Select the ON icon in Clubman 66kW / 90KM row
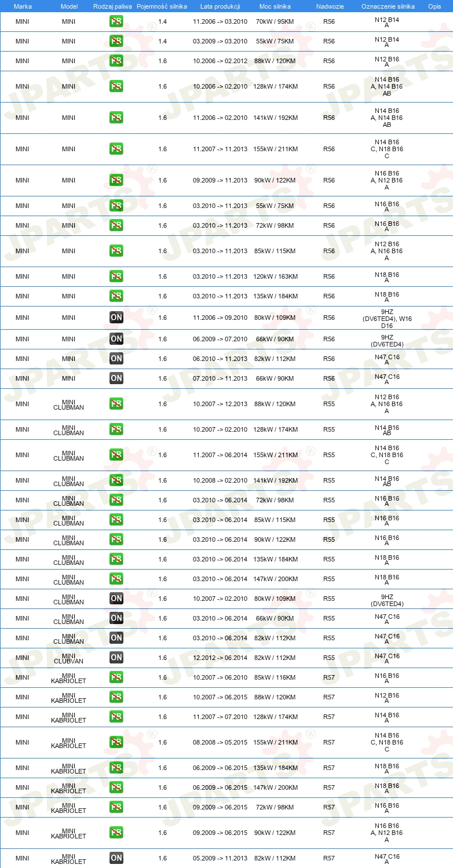 116,618
